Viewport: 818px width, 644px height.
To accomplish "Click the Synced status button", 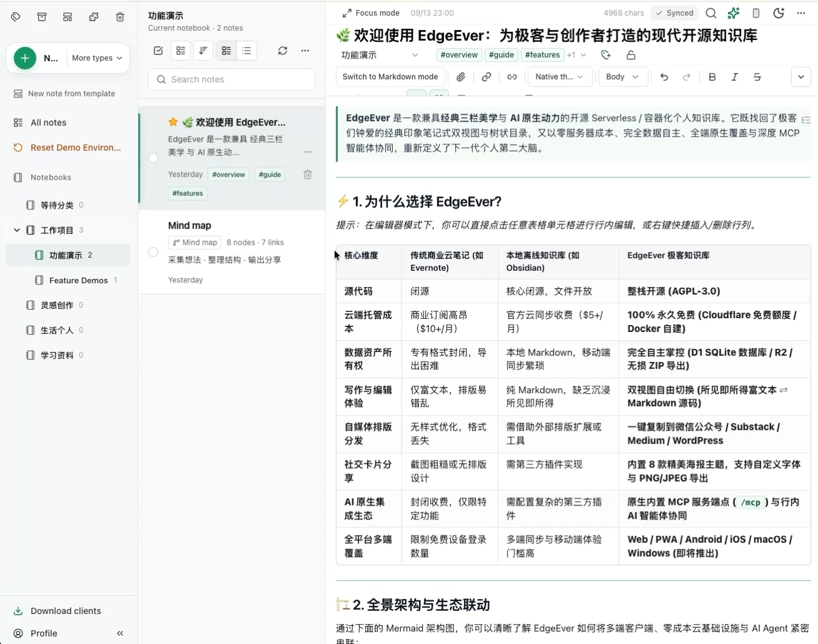I will [x=674, y=13].
